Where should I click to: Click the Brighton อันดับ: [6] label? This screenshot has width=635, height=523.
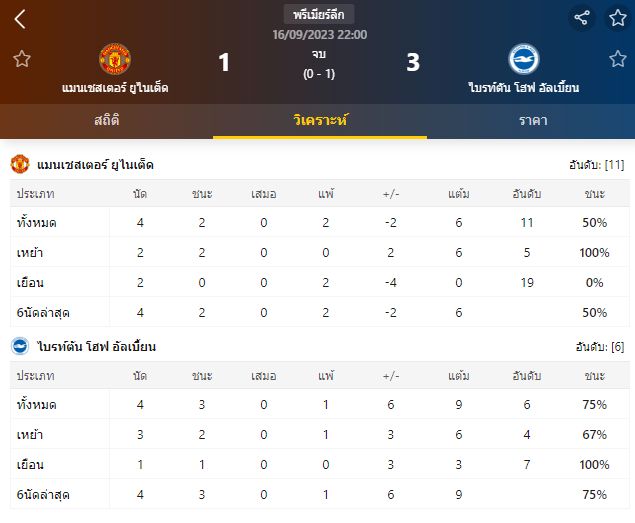click(x=600, y=347)
